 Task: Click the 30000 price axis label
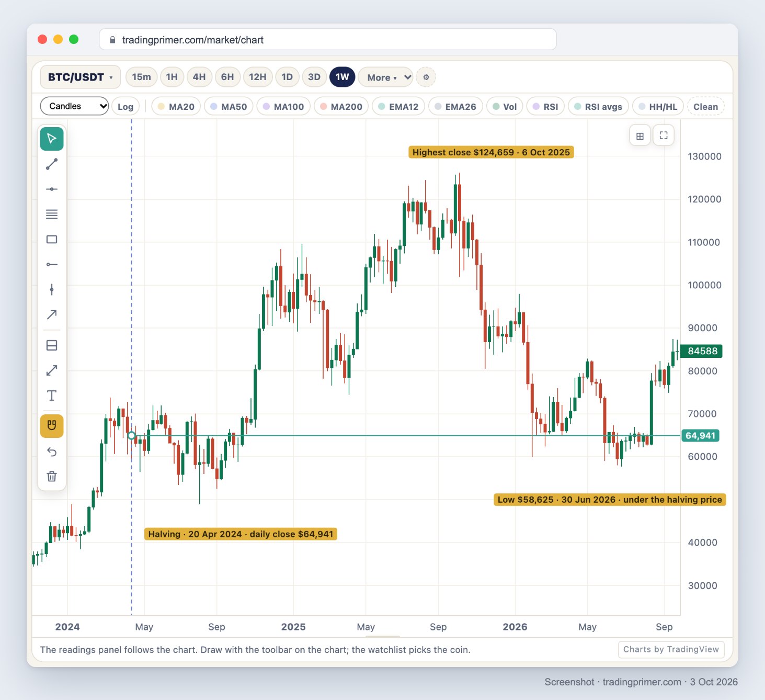pyautogui.click(x=702, y=585)
